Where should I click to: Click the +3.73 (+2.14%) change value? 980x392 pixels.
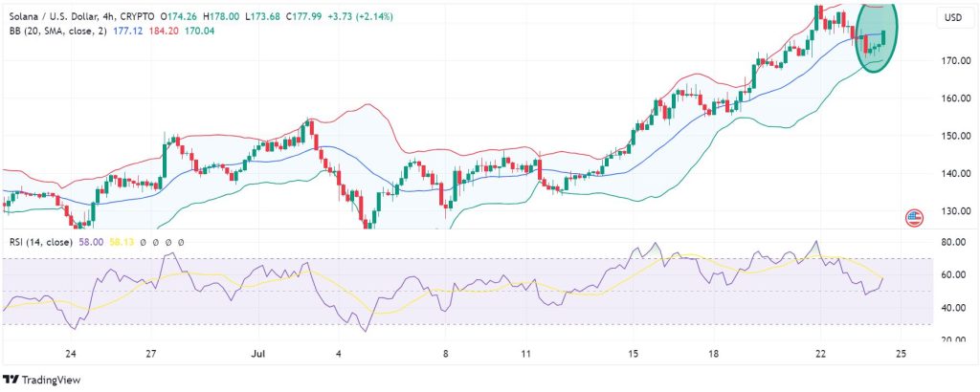click(363, 17)
